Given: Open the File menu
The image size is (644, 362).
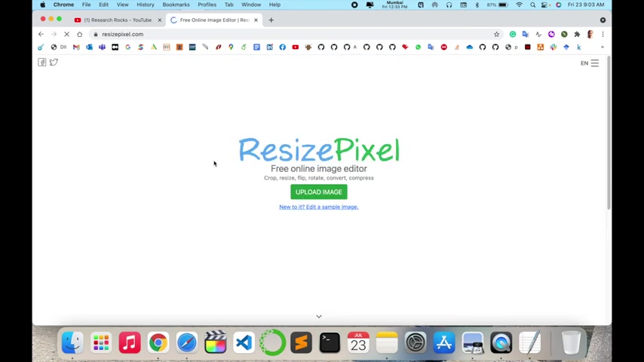Looking at the screenshot, I should pos(86,5).
